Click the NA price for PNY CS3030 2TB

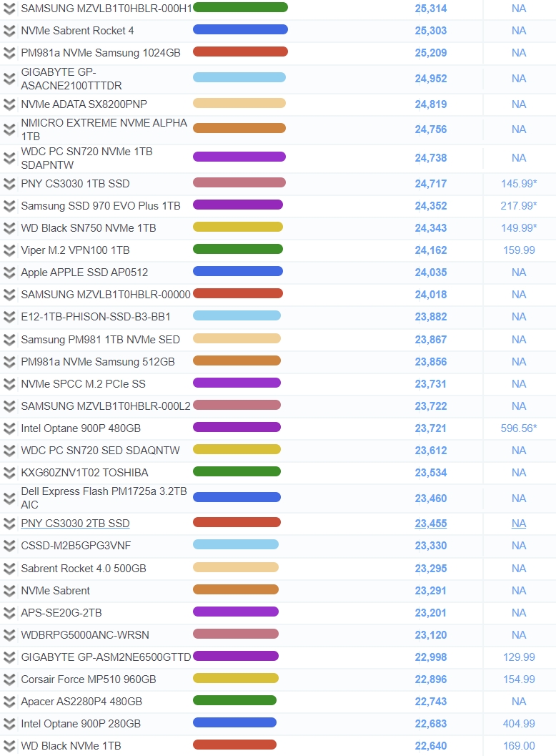[519, 524]
